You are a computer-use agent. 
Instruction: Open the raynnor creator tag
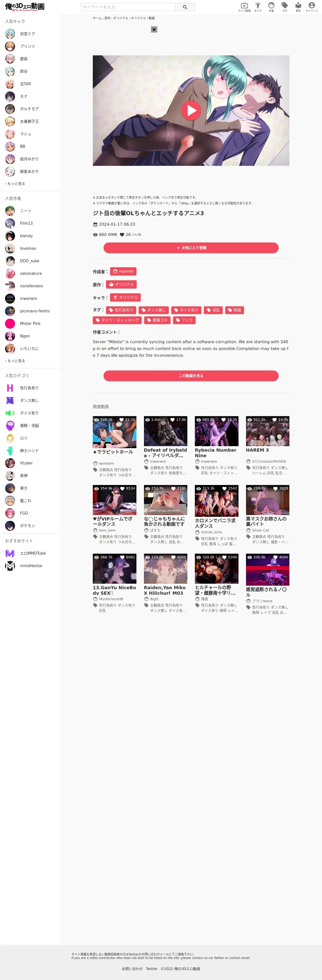click(123, 271)
